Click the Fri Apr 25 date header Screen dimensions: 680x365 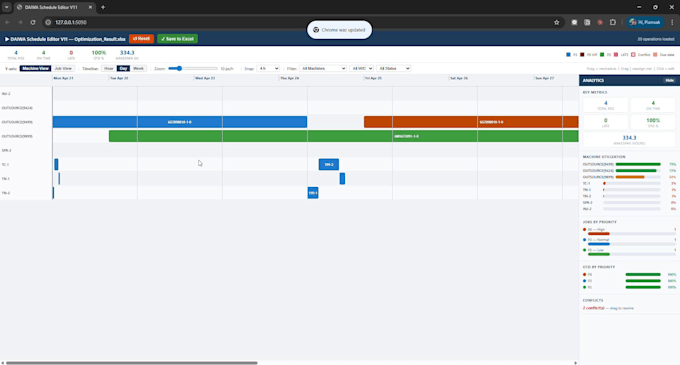click(373, 78)
